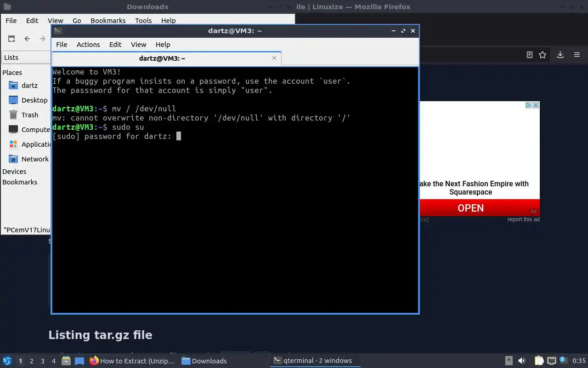
Task: Open Network in Places sidebar
Action: 28,159
